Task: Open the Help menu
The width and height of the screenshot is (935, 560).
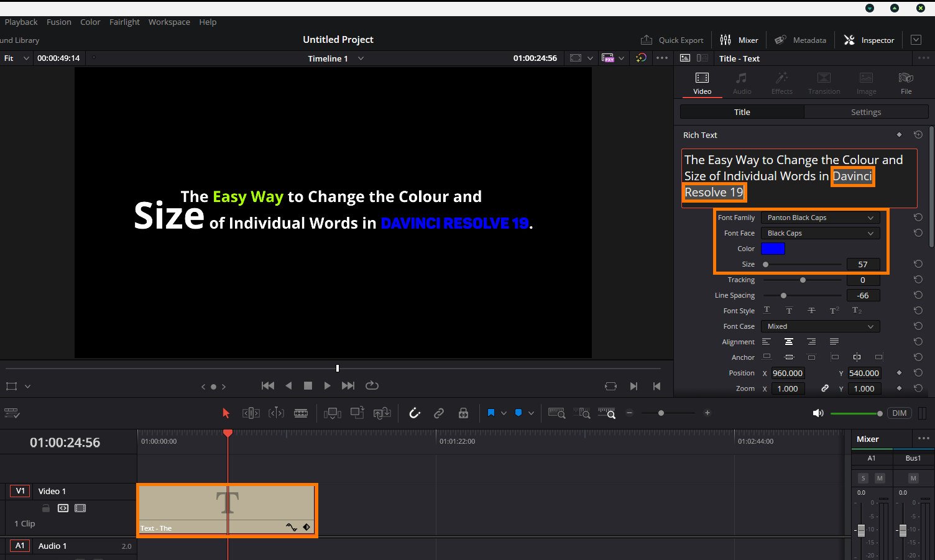Action: point(208,22)
